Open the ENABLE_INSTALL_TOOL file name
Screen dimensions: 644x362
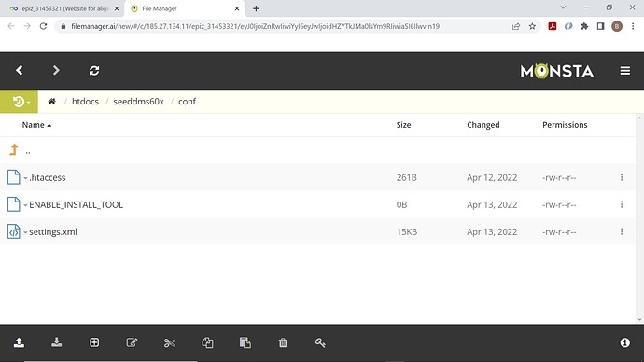point(76,204)
